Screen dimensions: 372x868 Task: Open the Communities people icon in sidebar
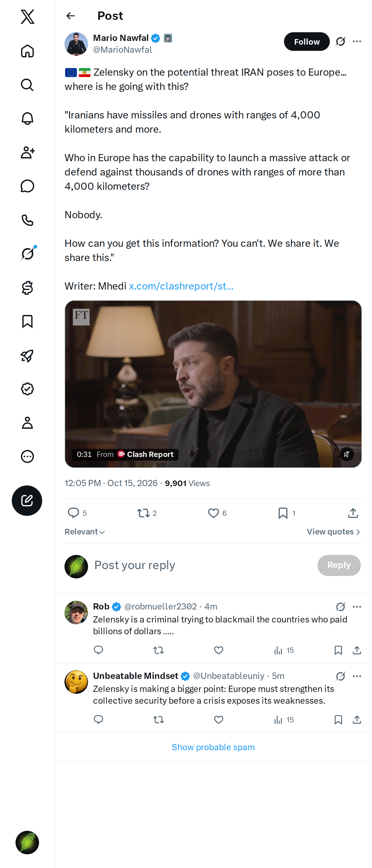tap(27, 152)
